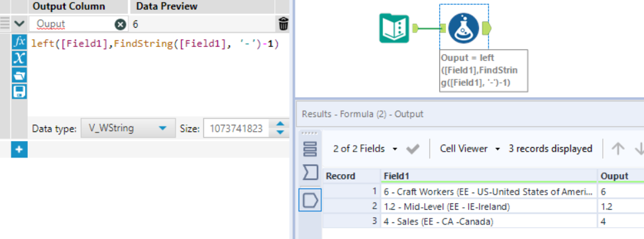Open saved expressions folder icon
644x239 pixels.
point(19,75)
